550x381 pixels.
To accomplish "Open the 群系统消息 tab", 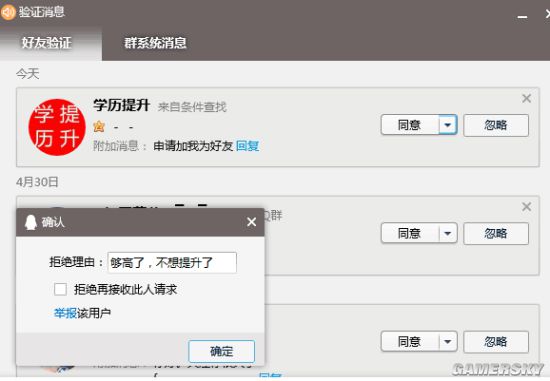I will coord(155,43).
